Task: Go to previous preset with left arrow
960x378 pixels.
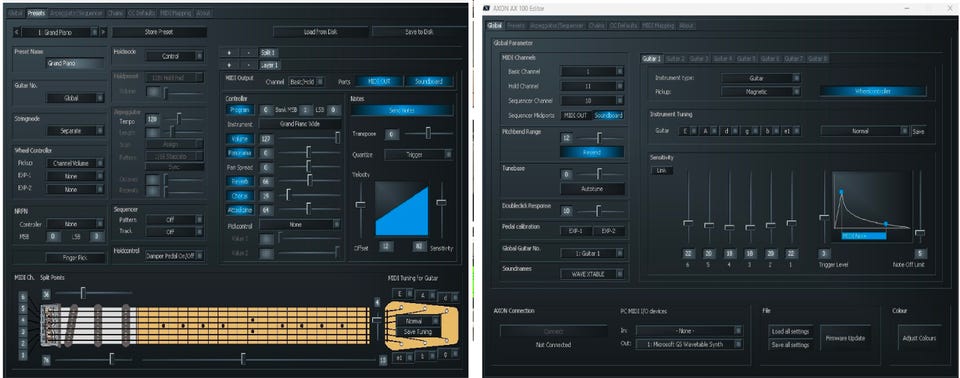Action: click(x=17, y=32)
